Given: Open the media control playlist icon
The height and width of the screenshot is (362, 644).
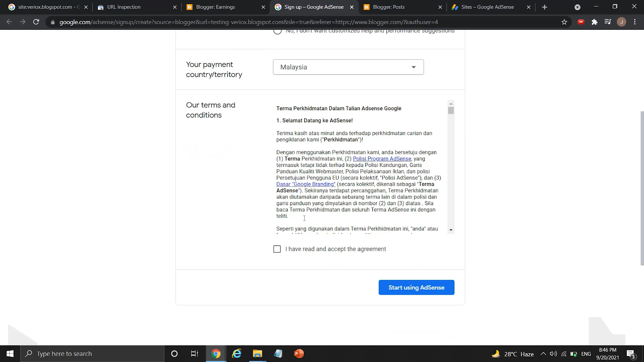Looking at the screenshot, I should click(608, 22).
